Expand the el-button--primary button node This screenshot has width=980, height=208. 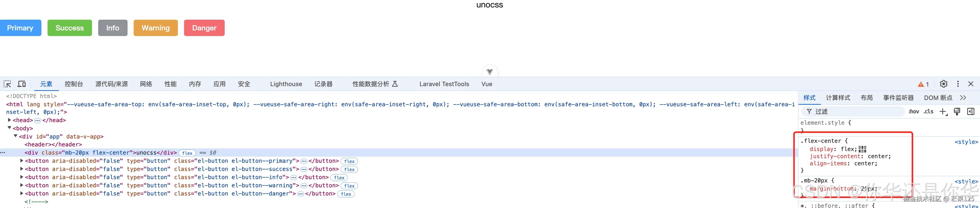22,161
